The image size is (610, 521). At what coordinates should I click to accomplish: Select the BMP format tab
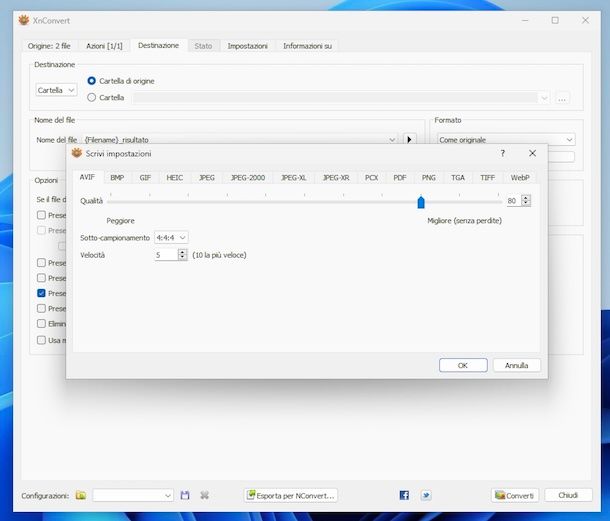[x=117, y=177]
